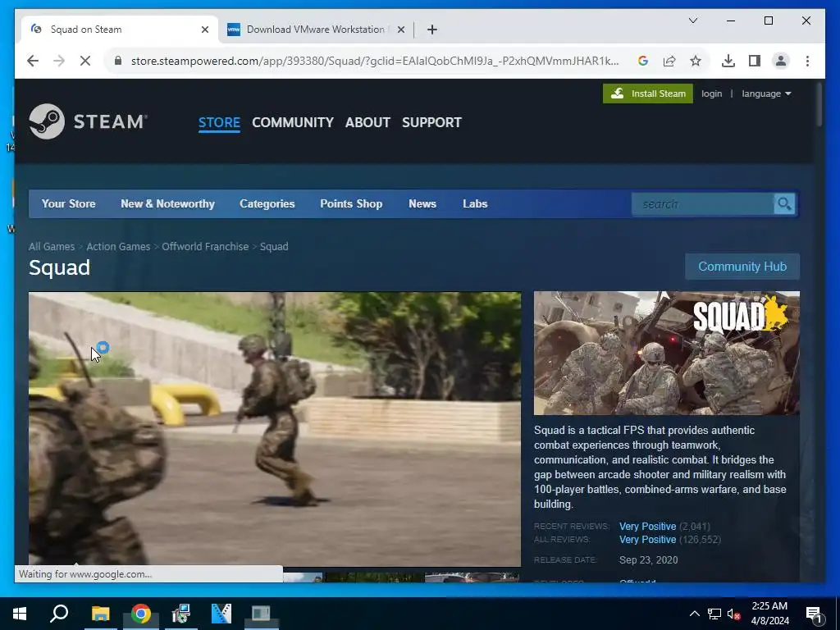Open a new browser tab
The height and width of the screenshot is (630, 840).
[431, 30]
